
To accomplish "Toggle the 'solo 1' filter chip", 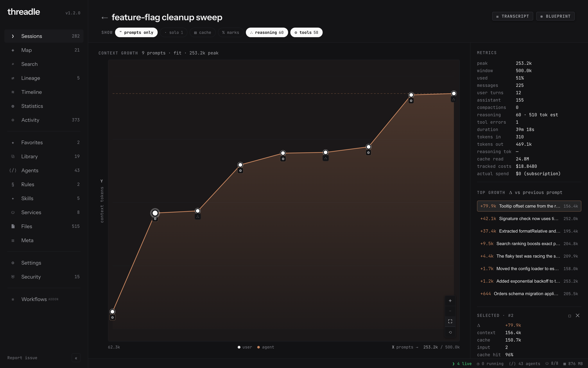I will 173,33.
